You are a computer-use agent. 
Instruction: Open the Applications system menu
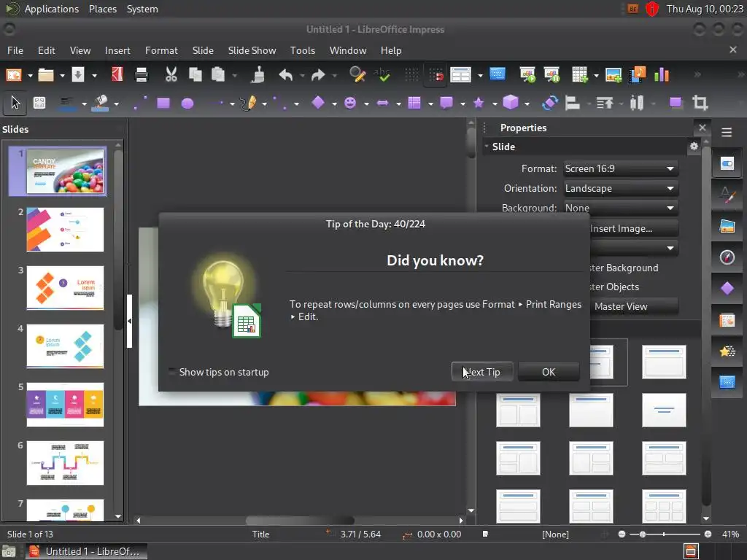point(52,9)
